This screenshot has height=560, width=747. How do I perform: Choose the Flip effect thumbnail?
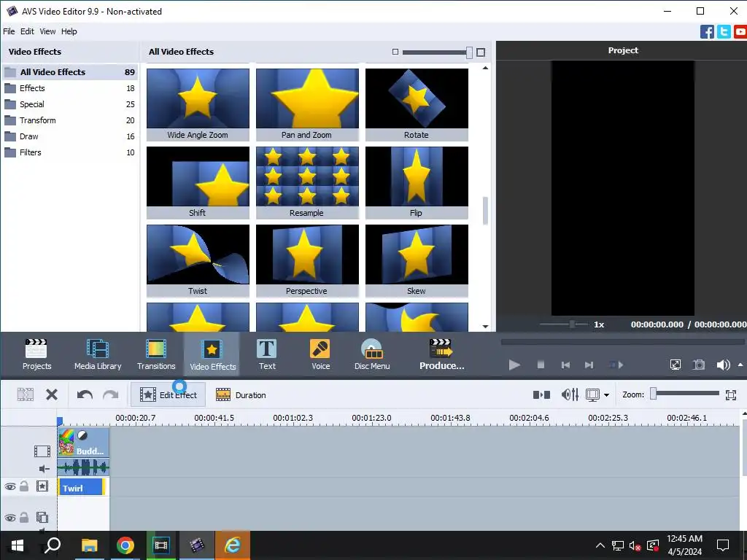pyautogui.click(x=417, y=182)
